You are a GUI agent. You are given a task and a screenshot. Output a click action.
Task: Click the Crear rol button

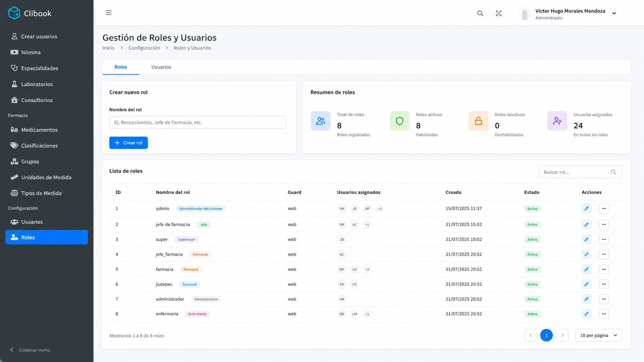click(129, 143)
